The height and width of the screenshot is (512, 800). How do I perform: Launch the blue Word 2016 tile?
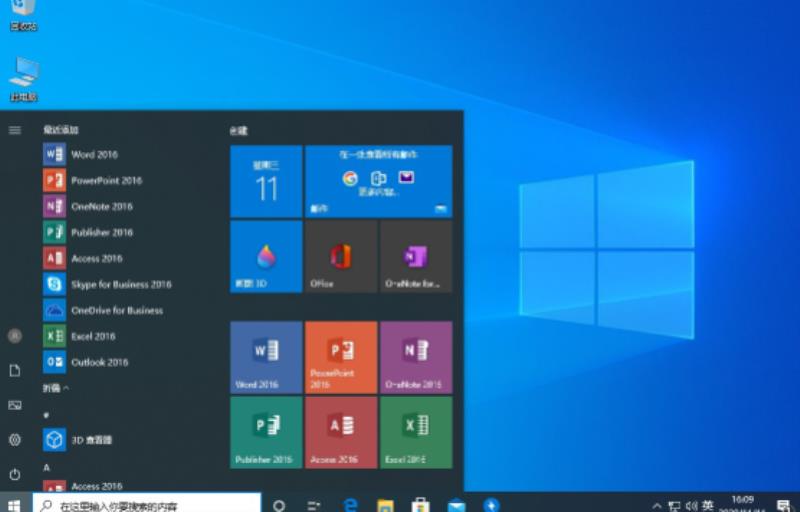(x=266, y=357)
